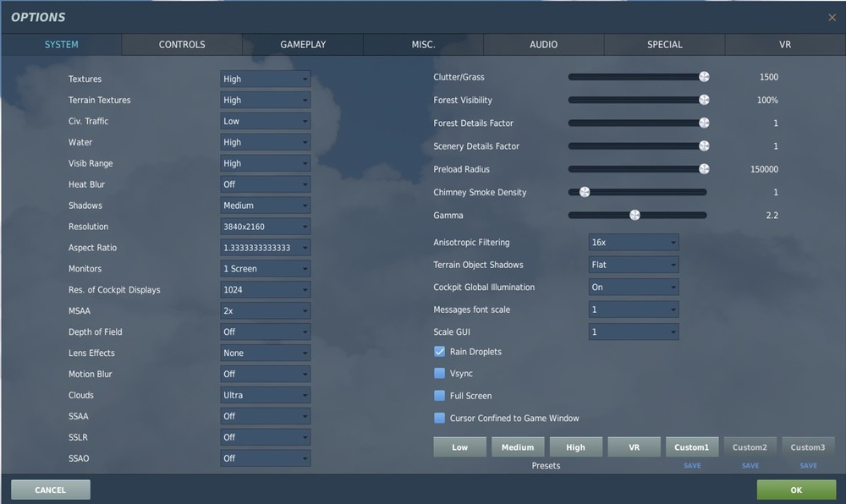Disable the Rain Droplets checkbox
This screenshot has height=504, width=846.
pyautogui.click(x=439, y=351)
